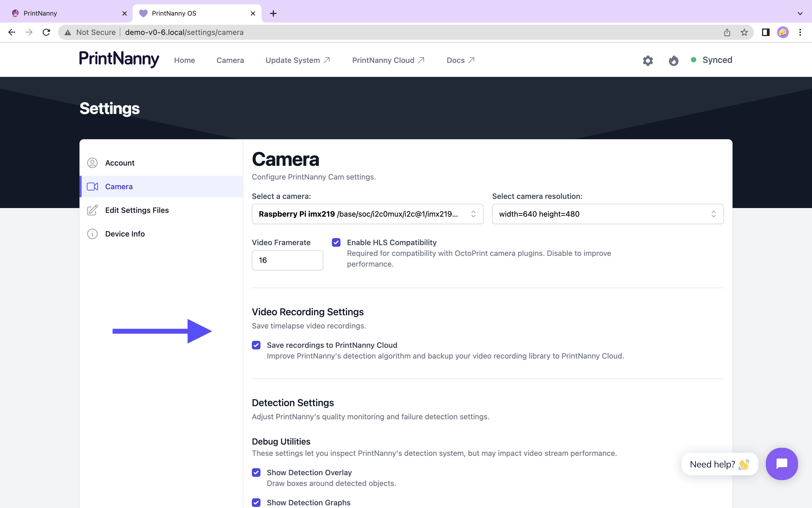Click the Show Detection Overlay label
Screen dimensions: 812x508
[309, 473]
